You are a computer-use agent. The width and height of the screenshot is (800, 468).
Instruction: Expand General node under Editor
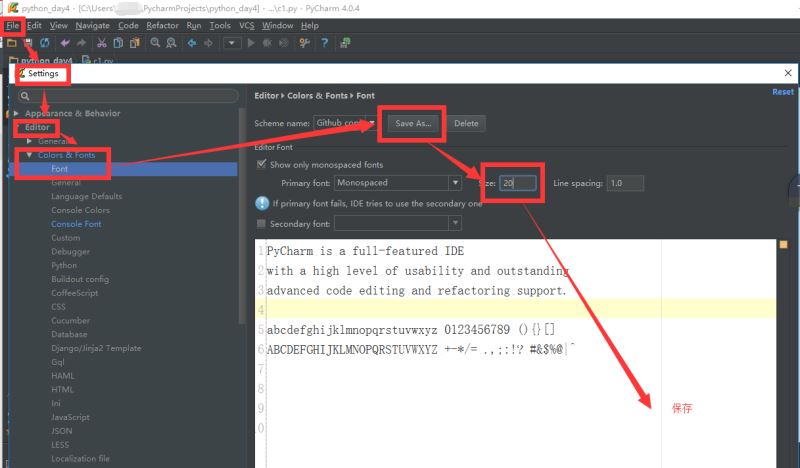pos(30,141)
